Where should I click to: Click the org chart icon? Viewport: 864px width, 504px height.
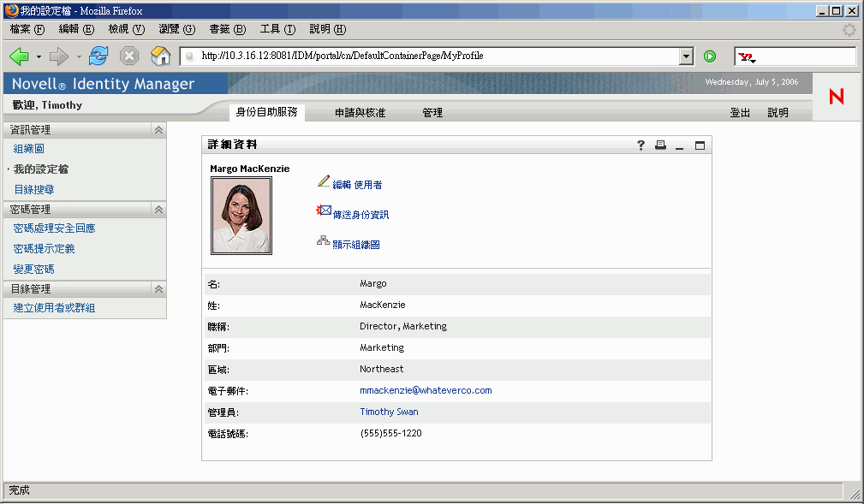pyautogui.click(x=324, y=240)
